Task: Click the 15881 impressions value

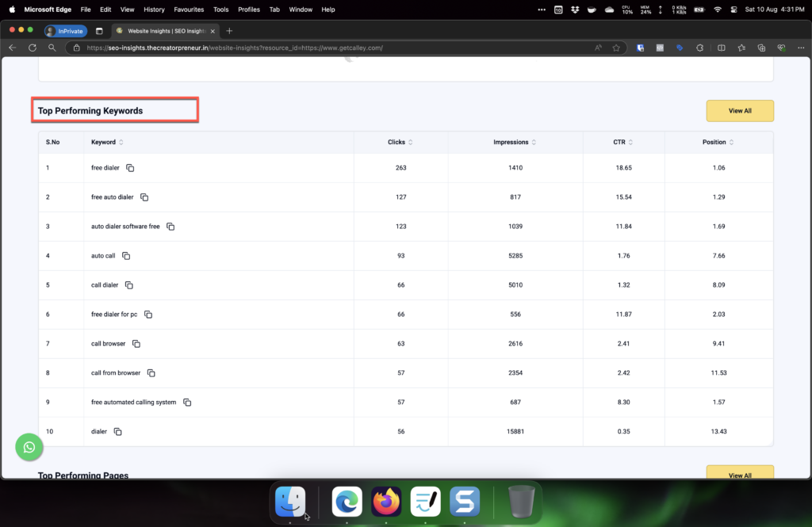Action: [515, 431]
